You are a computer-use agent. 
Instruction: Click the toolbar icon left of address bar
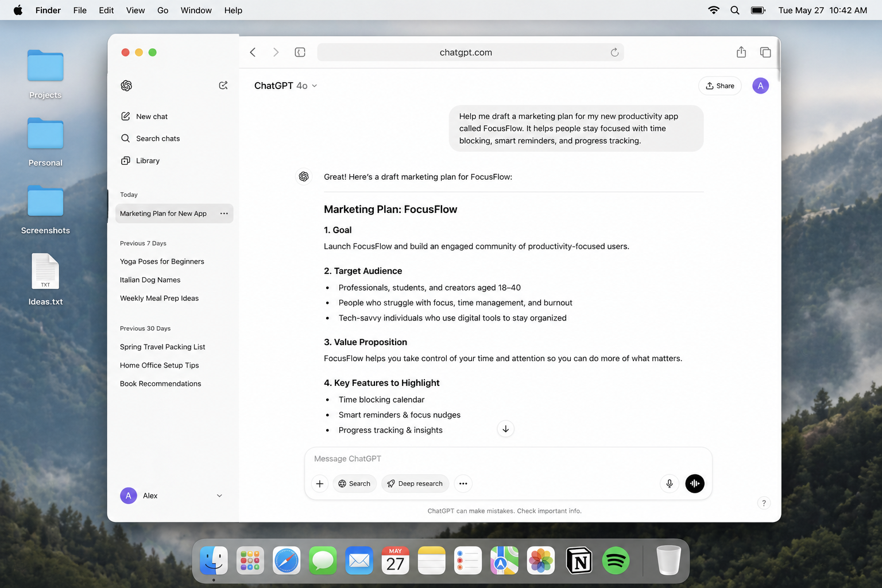300,52
